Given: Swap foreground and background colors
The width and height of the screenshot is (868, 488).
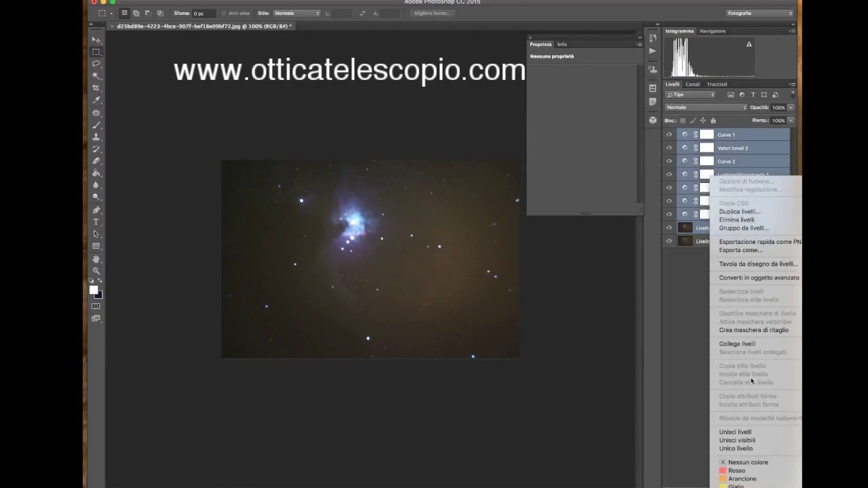Looking at the screenshot, I should coord(100,281).
